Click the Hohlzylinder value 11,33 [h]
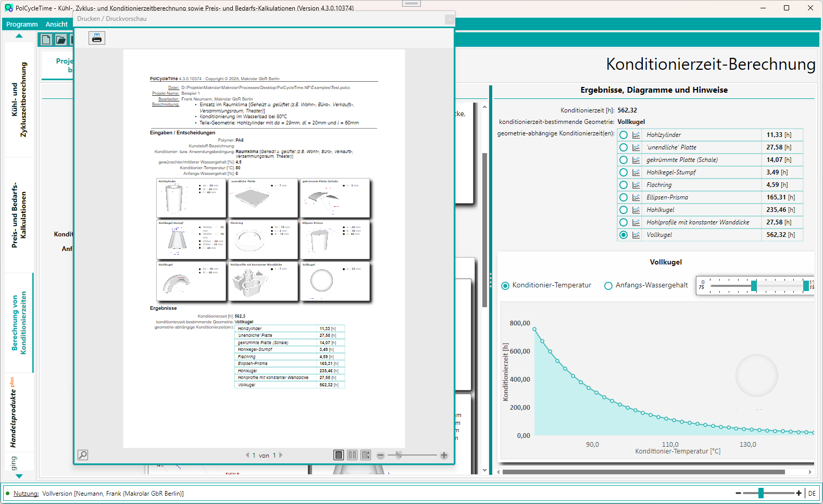This screenshot has height=504, width=823. (779, 135)
